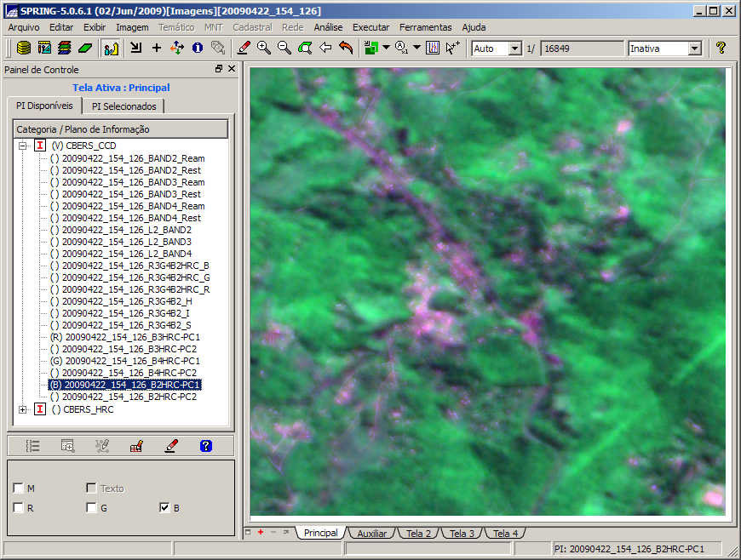Open the Auto scale dropdown
741x560 pixels.
point(514,49)
